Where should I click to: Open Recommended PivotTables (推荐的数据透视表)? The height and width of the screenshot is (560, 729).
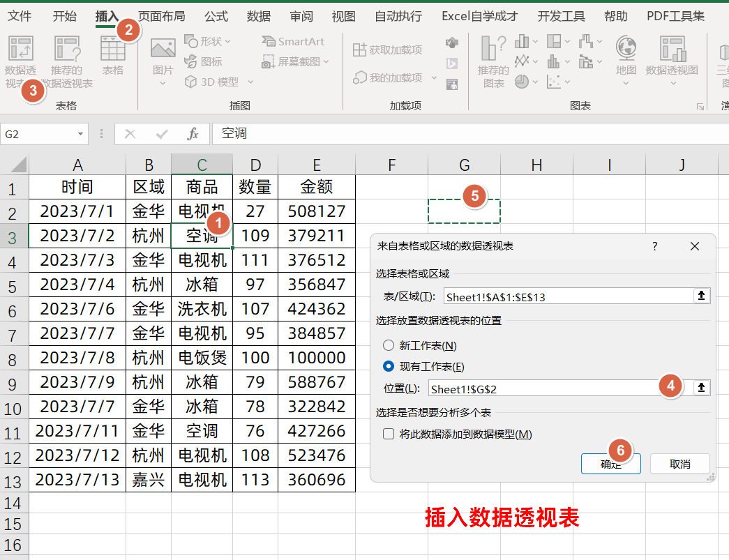click(x=67, y=49)
